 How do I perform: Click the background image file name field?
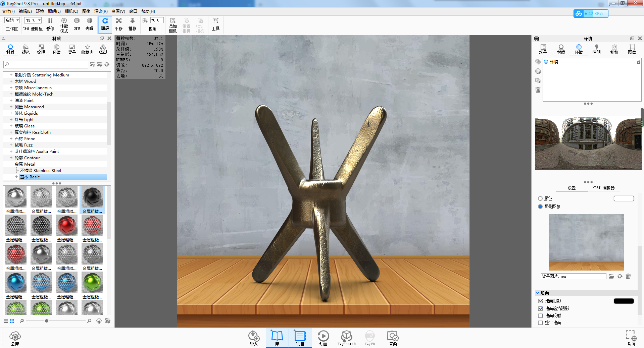[x=573, y=277]
